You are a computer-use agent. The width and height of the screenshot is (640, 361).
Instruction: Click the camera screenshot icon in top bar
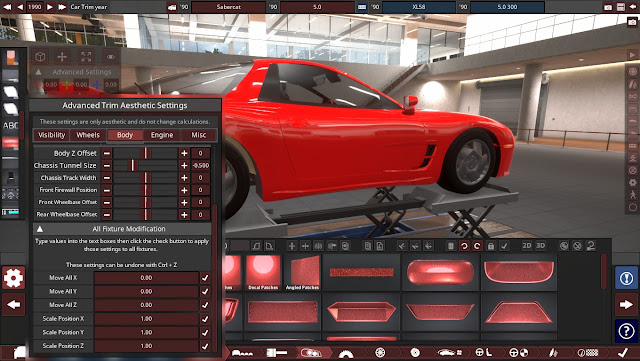[x=608, y=7]
